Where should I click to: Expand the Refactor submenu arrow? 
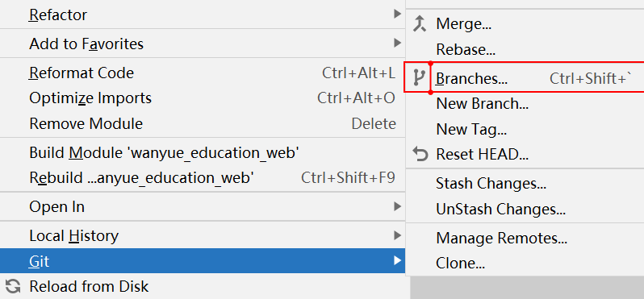click(x=397, y=15)
